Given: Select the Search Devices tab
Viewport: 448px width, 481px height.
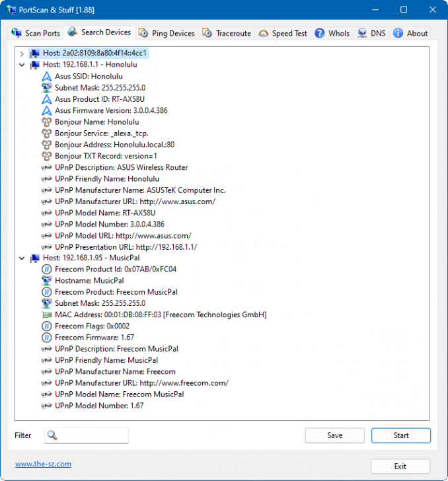Looking at the screenshot, I should (99, 32).
